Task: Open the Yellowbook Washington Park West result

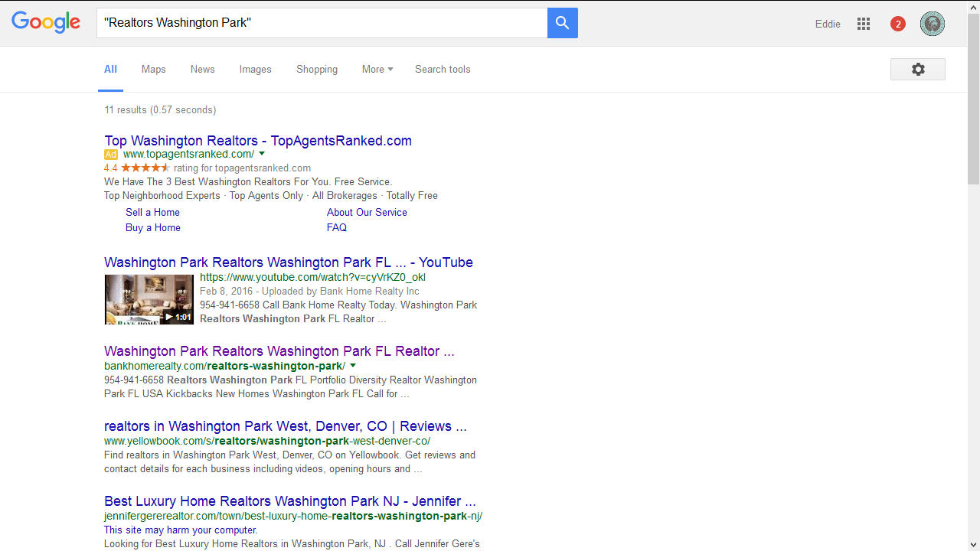Action: [285, 426]
